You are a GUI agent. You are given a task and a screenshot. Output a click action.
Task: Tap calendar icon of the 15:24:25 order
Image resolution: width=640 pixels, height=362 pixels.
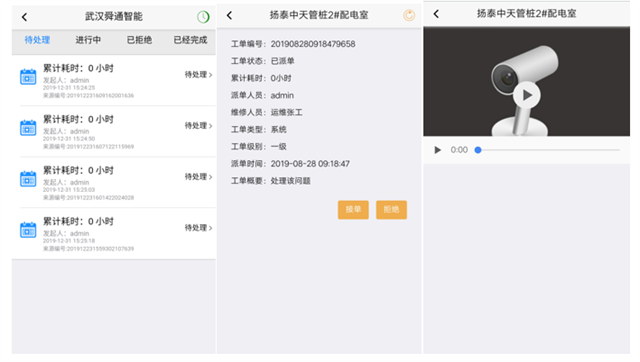28,77
